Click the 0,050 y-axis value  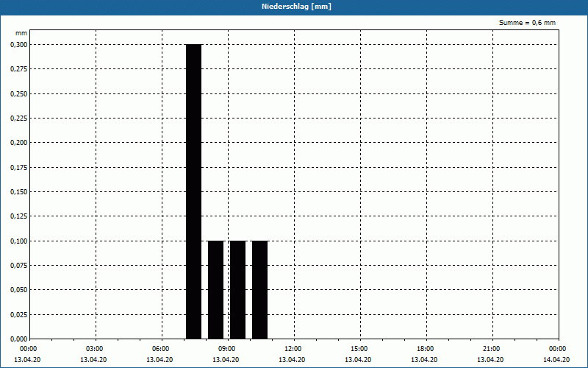click(19, 290)
